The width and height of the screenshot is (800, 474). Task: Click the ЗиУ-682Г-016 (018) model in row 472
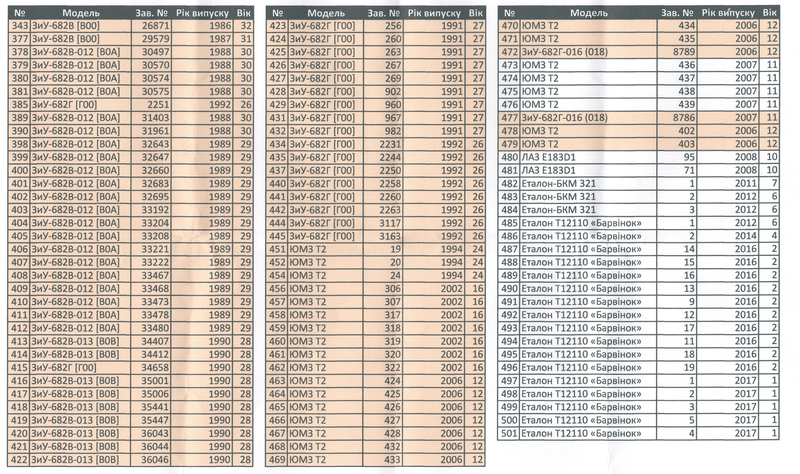[x=588, y=52]
